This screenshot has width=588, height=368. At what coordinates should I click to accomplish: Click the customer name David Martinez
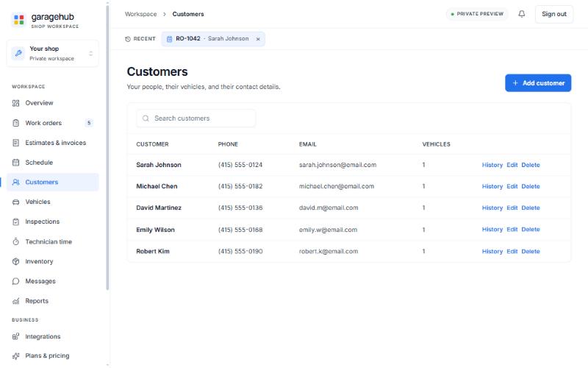pos(159,208)
